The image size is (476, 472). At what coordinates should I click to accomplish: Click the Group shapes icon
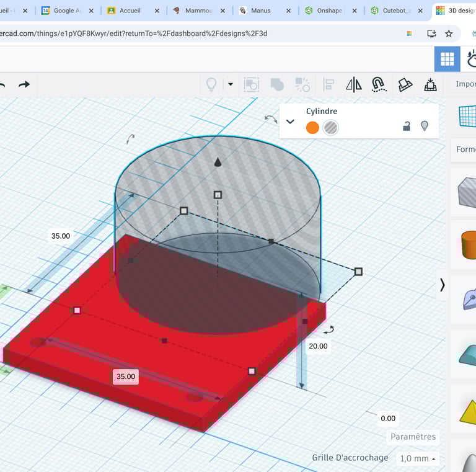tap(277, 85)
